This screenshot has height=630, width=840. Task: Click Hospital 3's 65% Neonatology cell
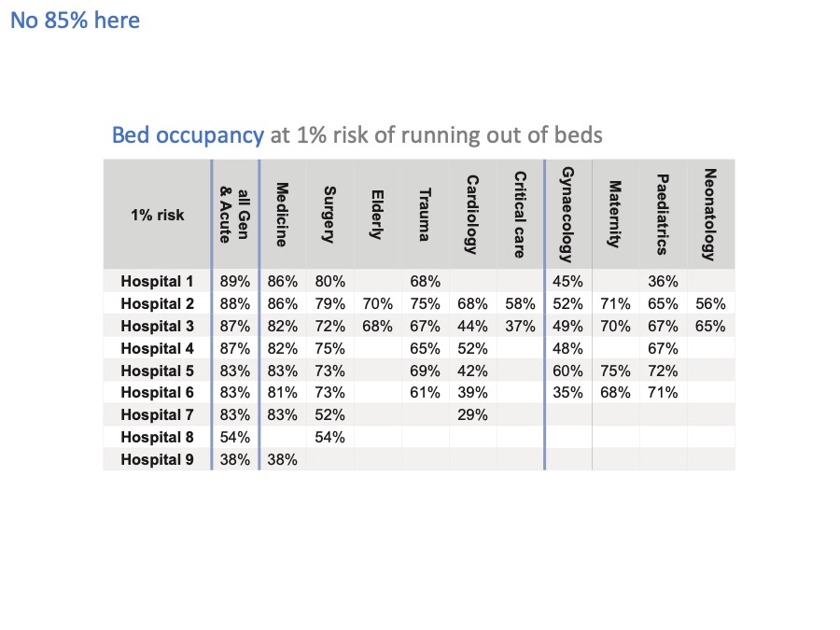[710, 327]
